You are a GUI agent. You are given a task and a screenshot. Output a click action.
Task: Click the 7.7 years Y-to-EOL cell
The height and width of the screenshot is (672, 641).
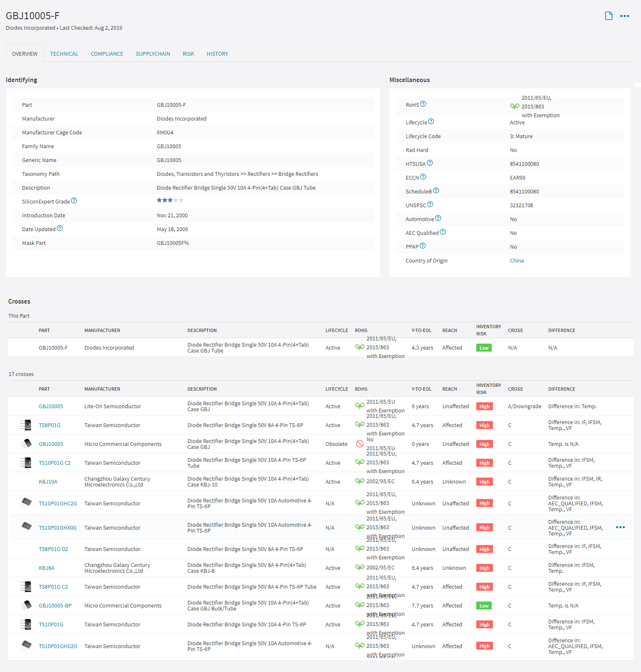tap(423, 605)
